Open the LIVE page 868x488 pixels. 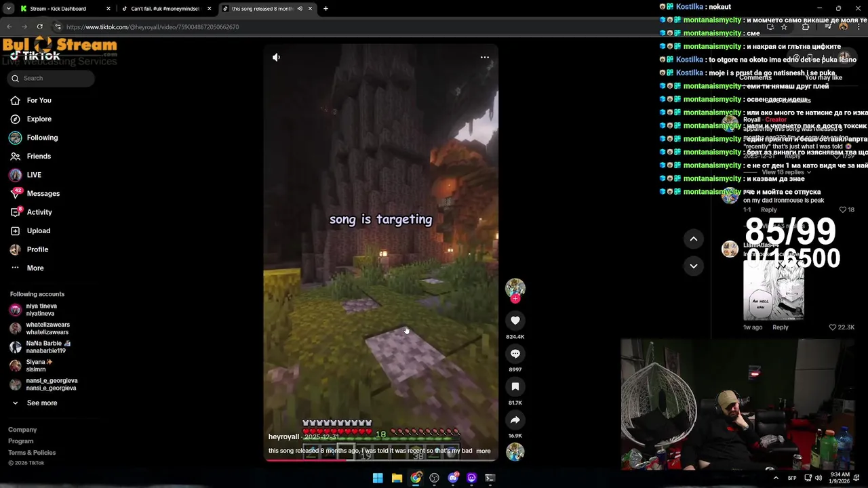point(34,175)
